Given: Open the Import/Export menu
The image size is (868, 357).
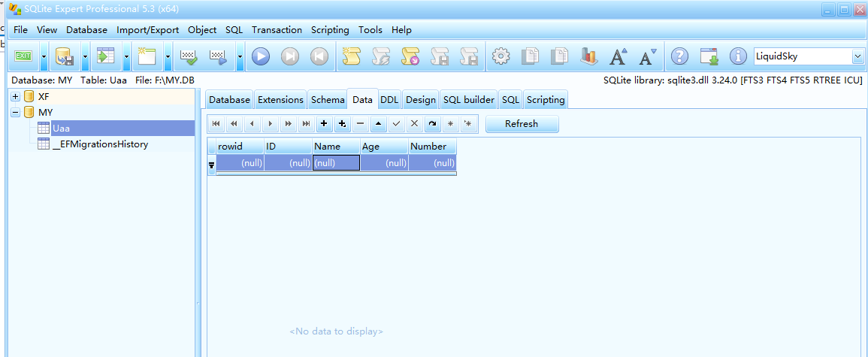Looking at the screenshot, I should tap(148, 30).
